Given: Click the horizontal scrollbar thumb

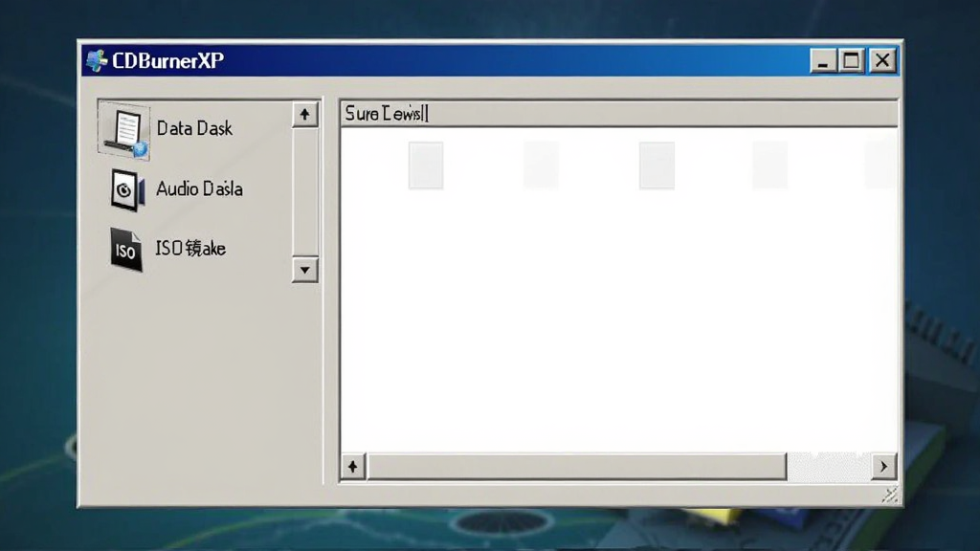Looking at the screenshot, I should [577, 467].
